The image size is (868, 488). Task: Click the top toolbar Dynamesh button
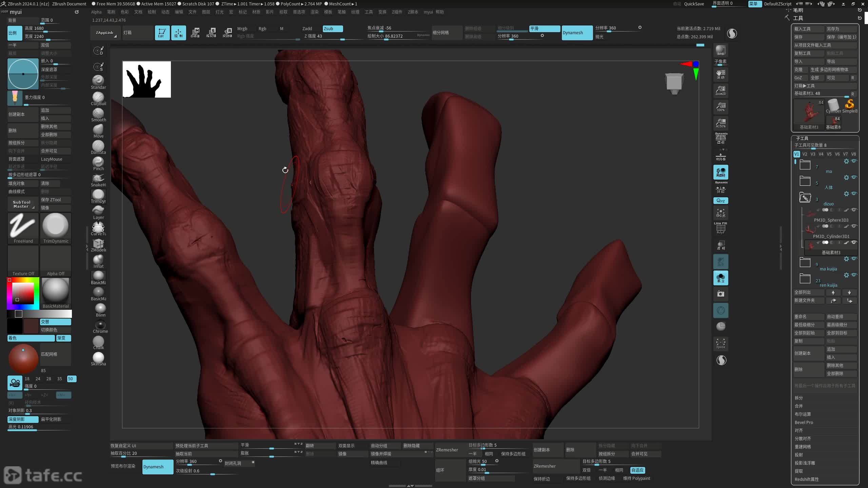(577, 33)
